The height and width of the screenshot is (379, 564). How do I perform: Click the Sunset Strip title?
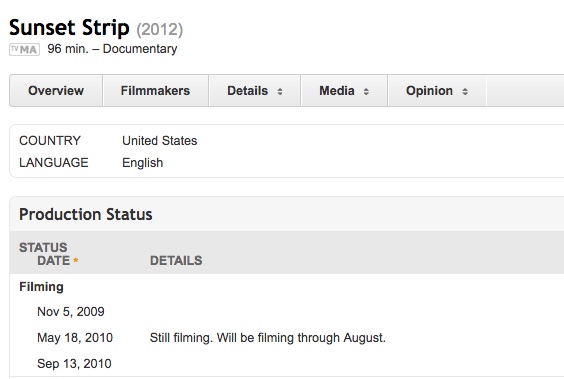click(x=69, y=28)
